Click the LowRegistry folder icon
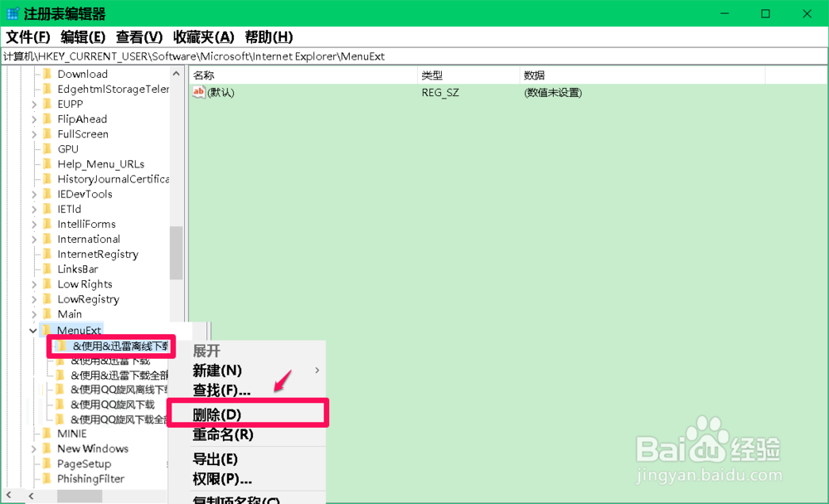This screenshot has width=829, height=504. click(47, 298)
